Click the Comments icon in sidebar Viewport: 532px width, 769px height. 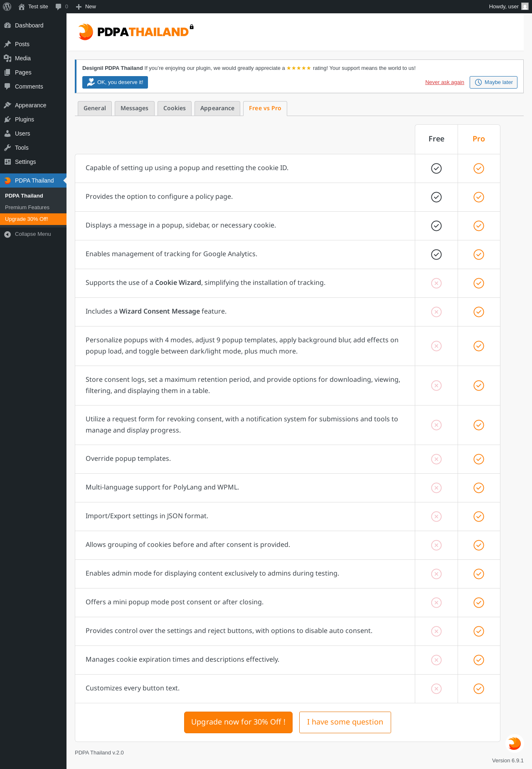[x=7, y=87]
